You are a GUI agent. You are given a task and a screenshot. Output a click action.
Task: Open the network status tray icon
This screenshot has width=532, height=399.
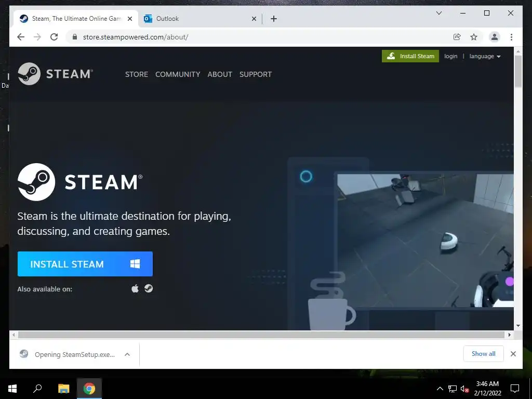(453, 389)
